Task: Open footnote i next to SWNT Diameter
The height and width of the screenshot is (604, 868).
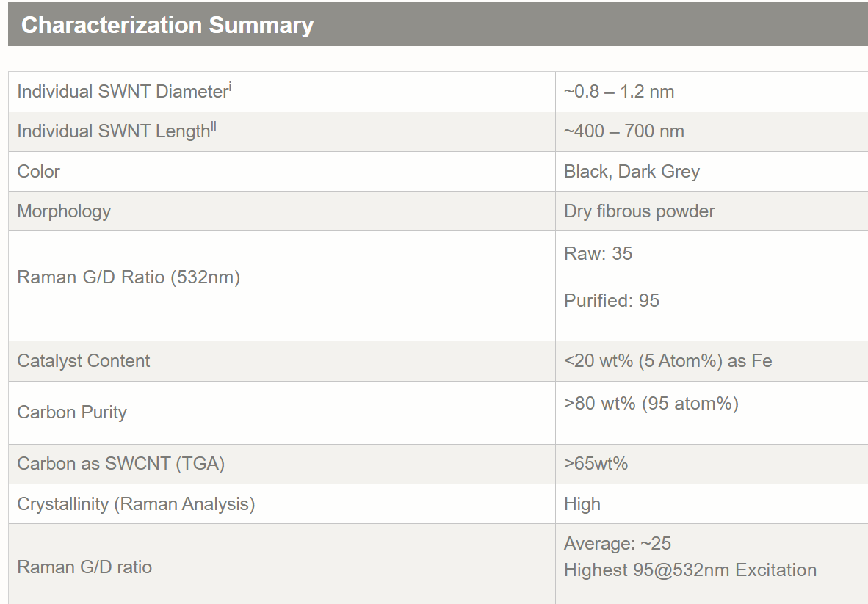Action: click(x=230, y=87)
